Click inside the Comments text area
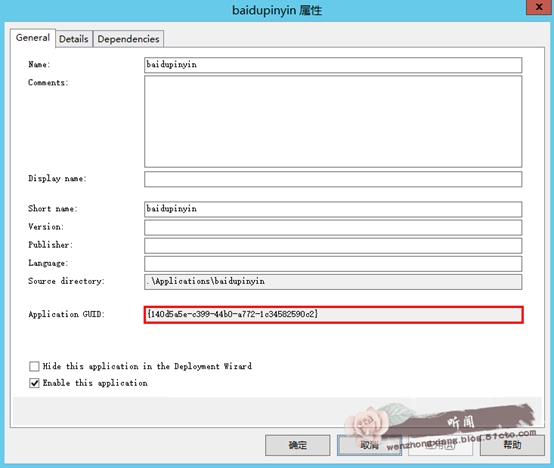Image resolution: width=554 pixels, height=468 pixels. 333,121
